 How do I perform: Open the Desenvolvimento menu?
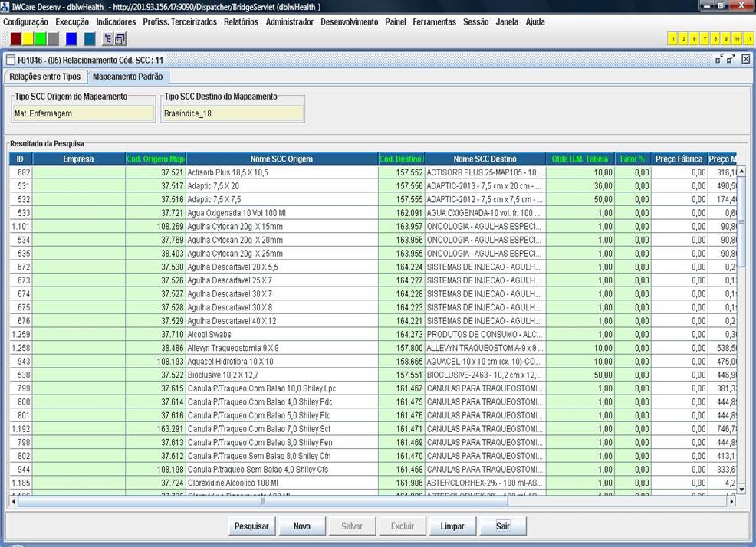click(350, 21)
